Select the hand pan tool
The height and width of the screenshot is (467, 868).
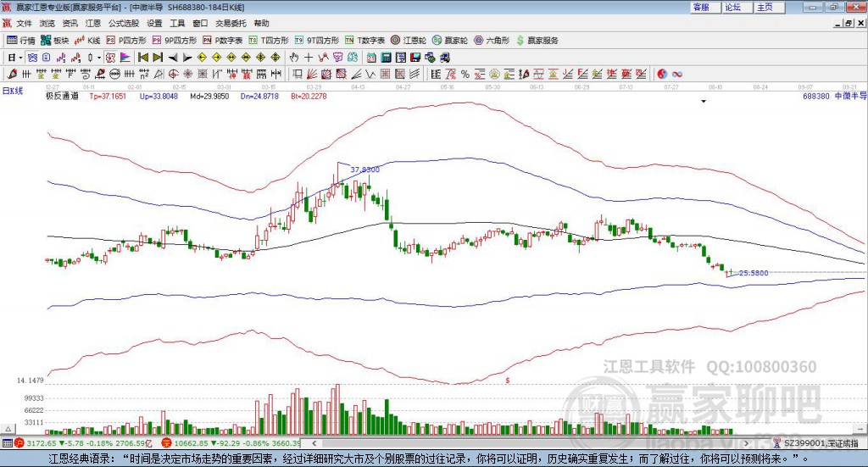pyautogui.click(x=294, y=58)
